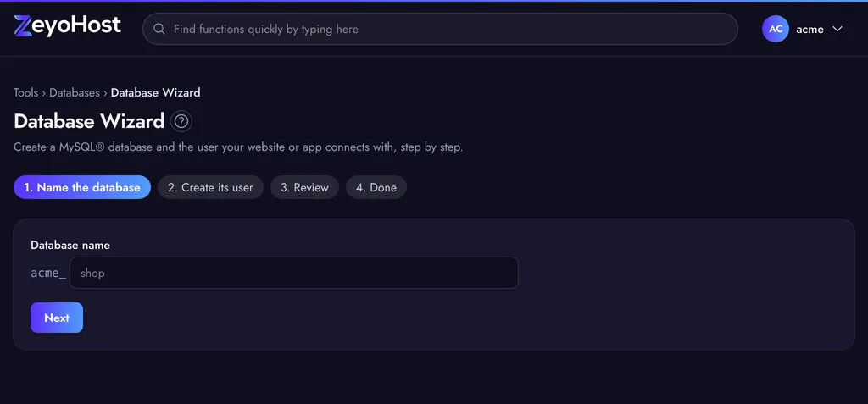Select step 3 Review

click(304, 188)
